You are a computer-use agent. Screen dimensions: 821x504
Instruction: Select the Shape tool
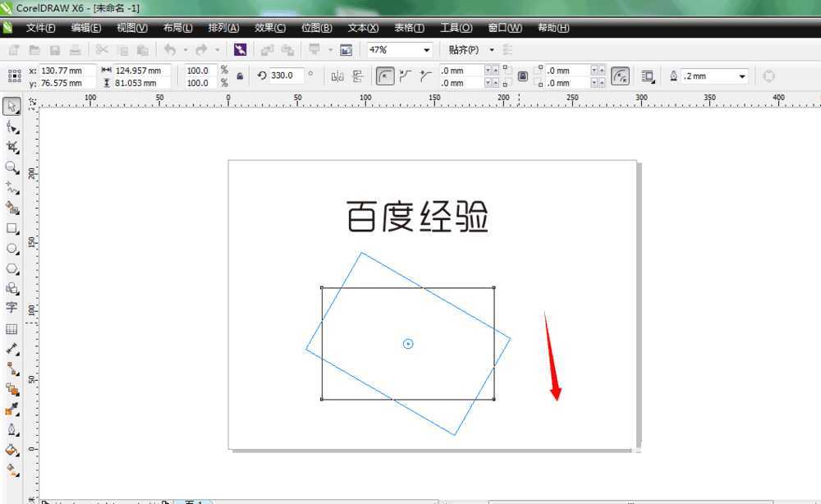point(11,127)
